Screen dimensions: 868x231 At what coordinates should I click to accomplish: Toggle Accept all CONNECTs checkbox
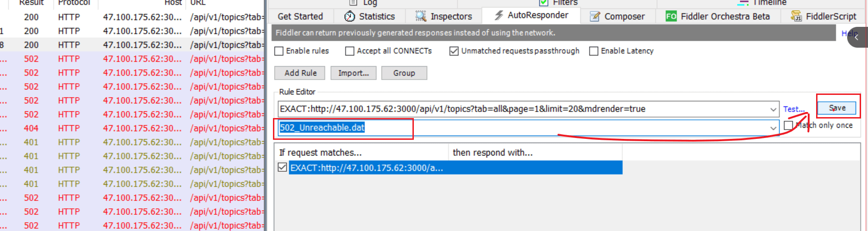350,51
